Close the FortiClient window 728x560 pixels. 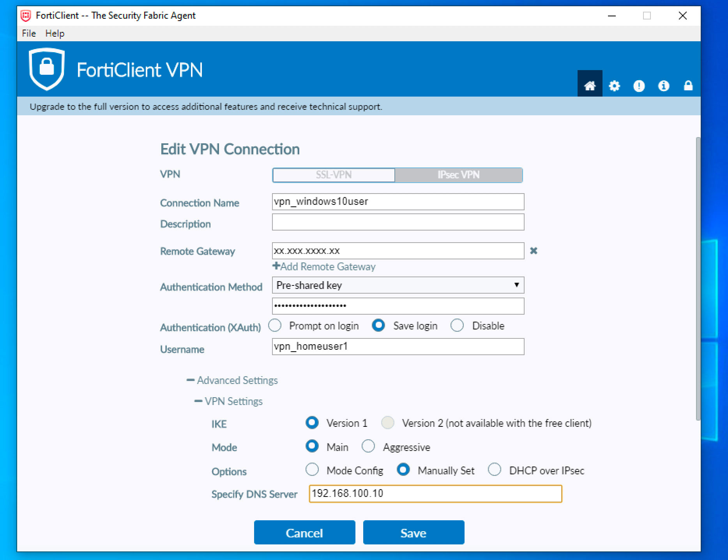pos(682,16)
